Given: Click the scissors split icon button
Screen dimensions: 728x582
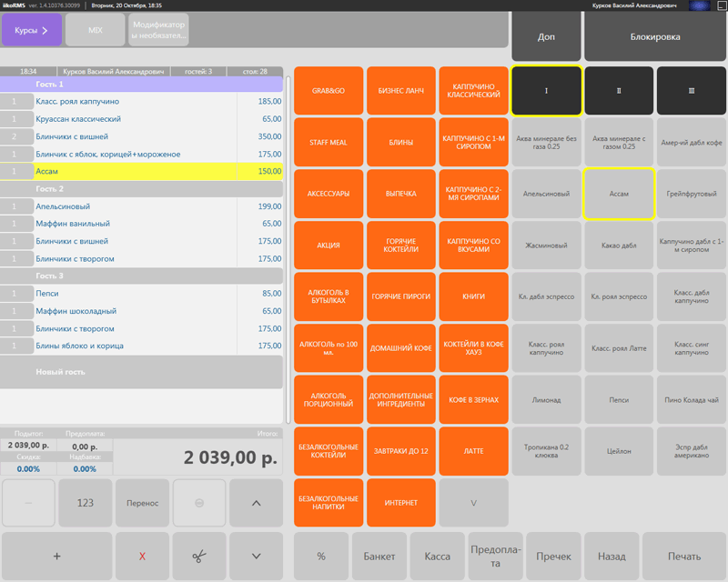Looking at the screenshot, I should (x=199, y=556).
